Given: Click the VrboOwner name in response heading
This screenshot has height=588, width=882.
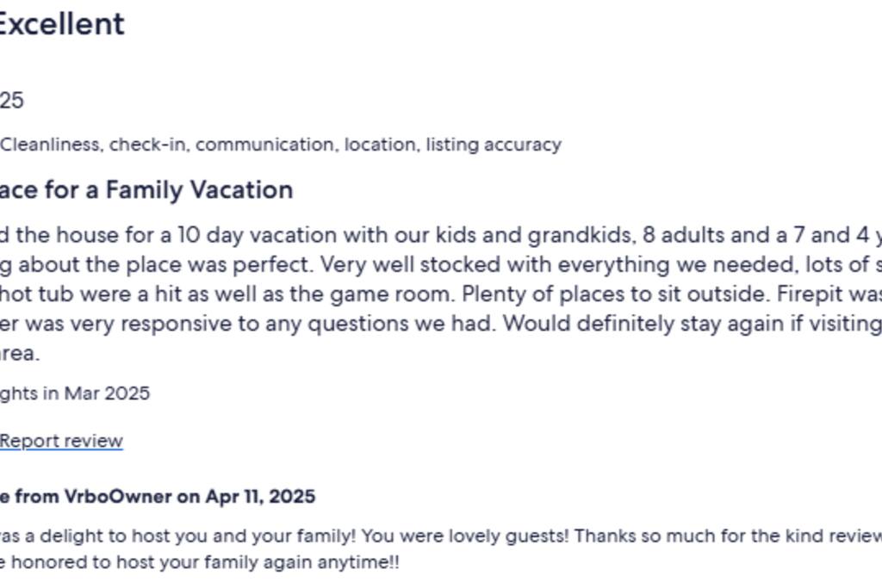Looking at the screenshot, I should point(118,497).
